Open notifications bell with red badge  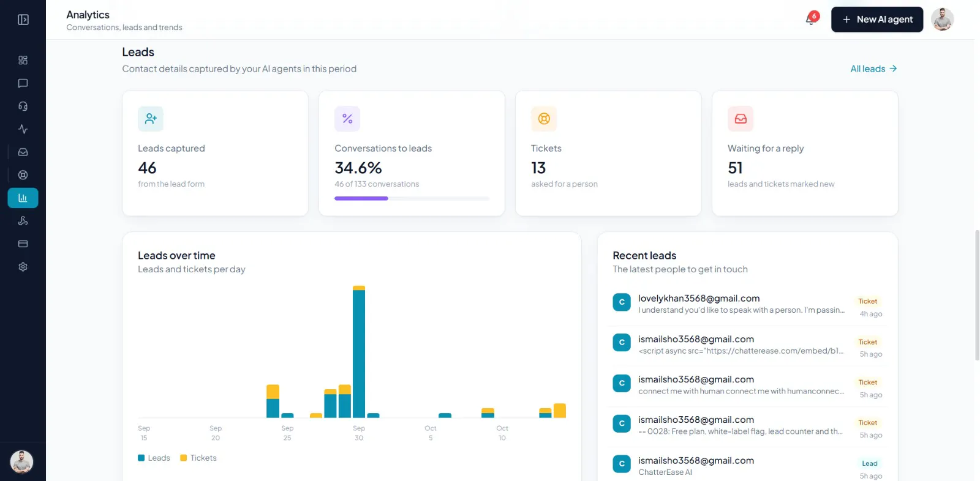pyautogui.click(x=812, y=19)
